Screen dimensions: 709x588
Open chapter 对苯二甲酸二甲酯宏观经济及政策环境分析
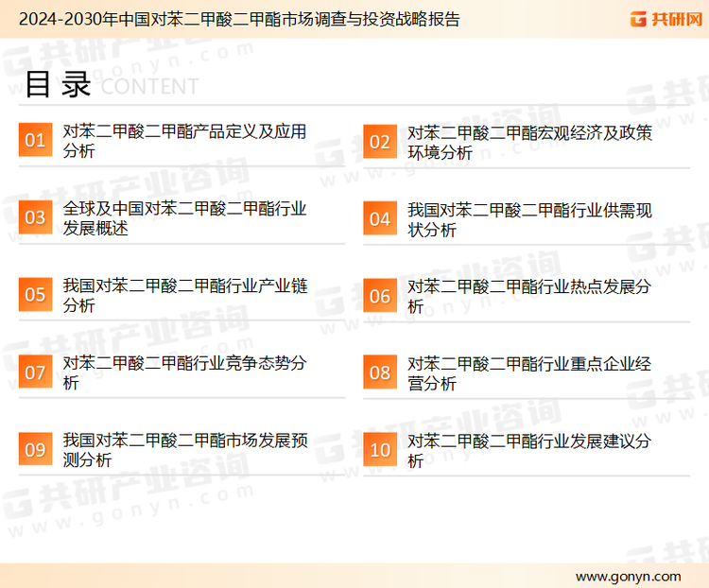(x=529, y=142)
